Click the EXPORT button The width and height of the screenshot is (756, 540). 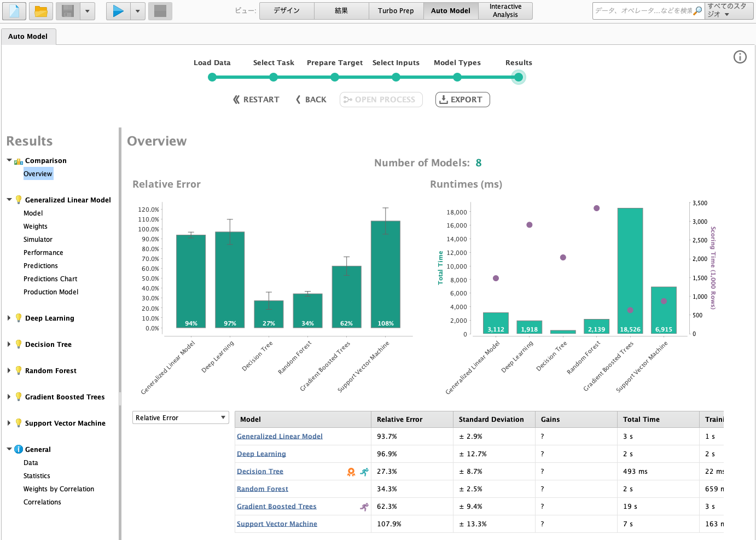click(x=462, y=100)
